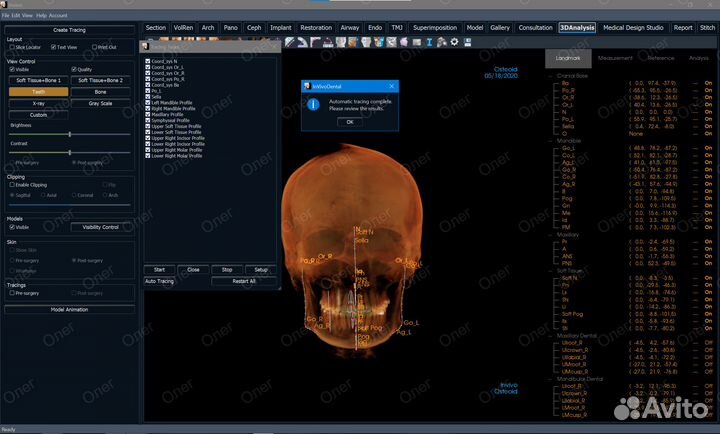720x434 pixels.
Task: Click the info icon in the dialog
Action: [x=313, y=104]
